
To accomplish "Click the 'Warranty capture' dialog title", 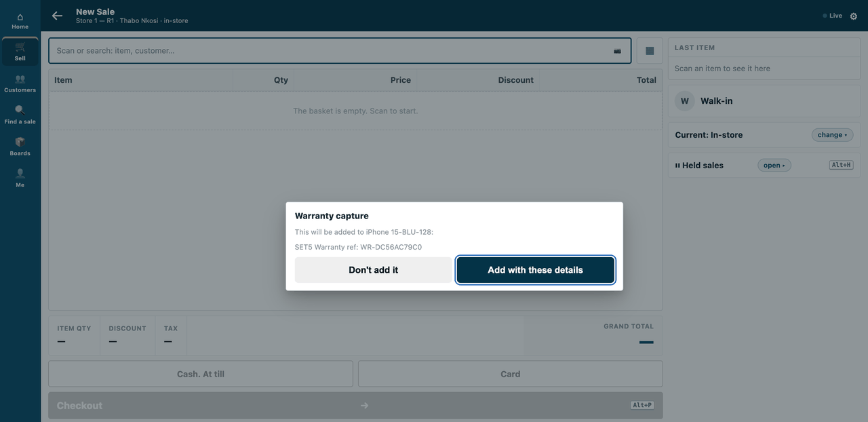I will tap(332, 216).
